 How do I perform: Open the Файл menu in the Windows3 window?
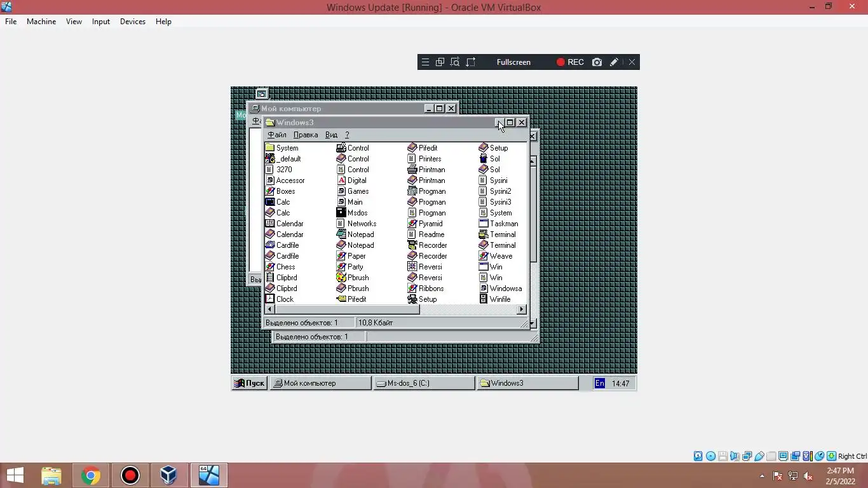coord(277,135)
